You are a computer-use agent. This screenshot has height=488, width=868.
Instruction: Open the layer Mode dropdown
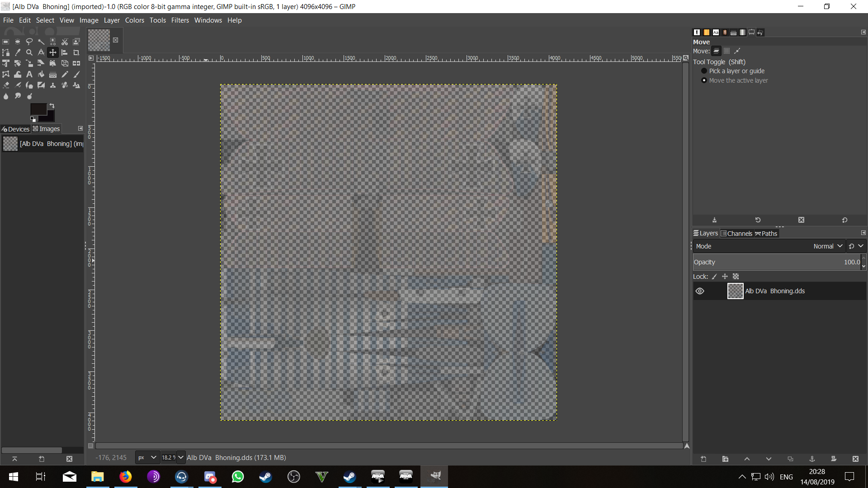[x=769, y=246]
